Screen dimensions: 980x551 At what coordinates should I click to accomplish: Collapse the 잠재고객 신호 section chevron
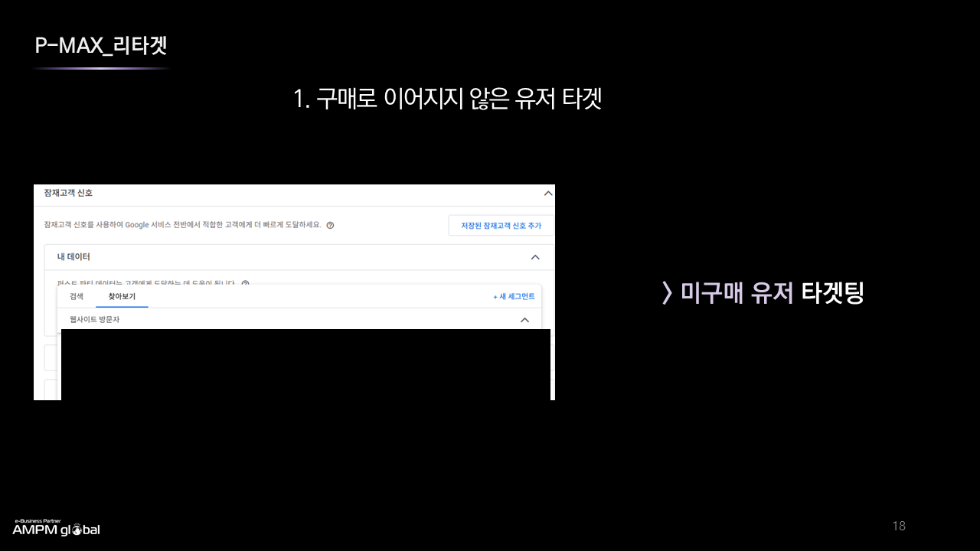coord(547,194)
